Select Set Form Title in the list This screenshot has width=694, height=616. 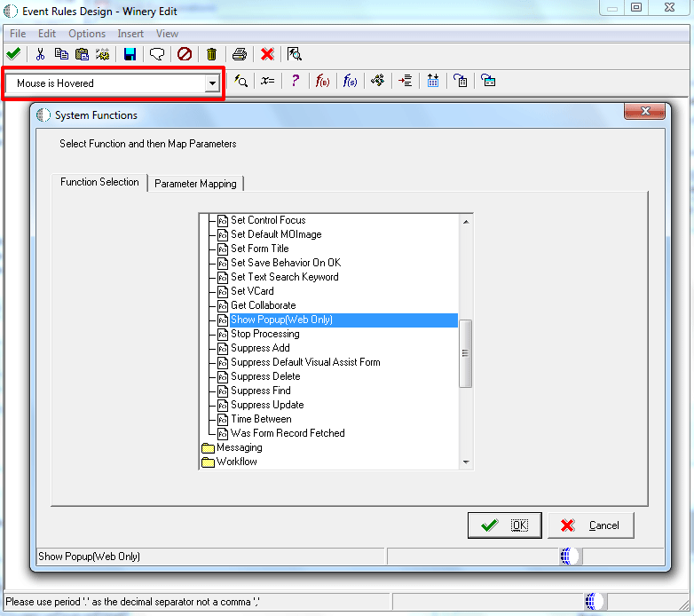tap(259, 249)
